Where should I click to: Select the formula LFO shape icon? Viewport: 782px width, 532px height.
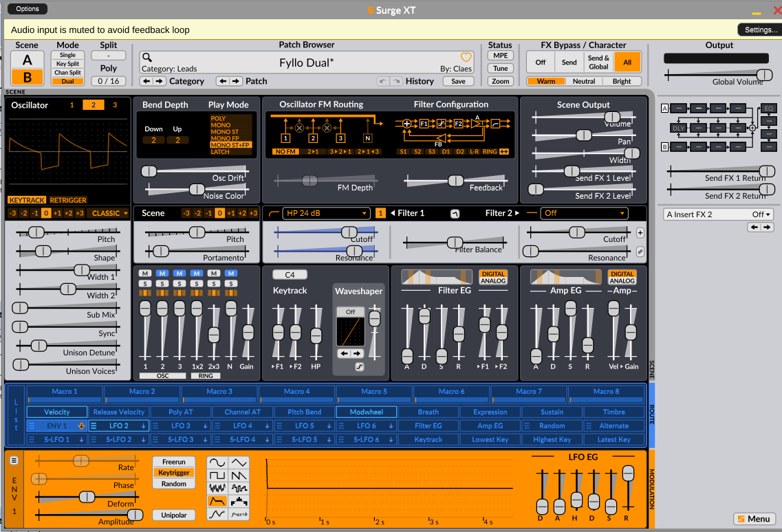pos(239,514)
